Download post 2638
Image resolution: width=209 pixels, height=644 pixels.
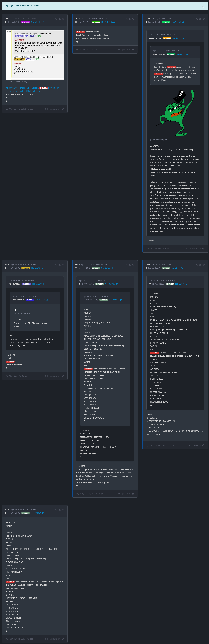[130, 19]
